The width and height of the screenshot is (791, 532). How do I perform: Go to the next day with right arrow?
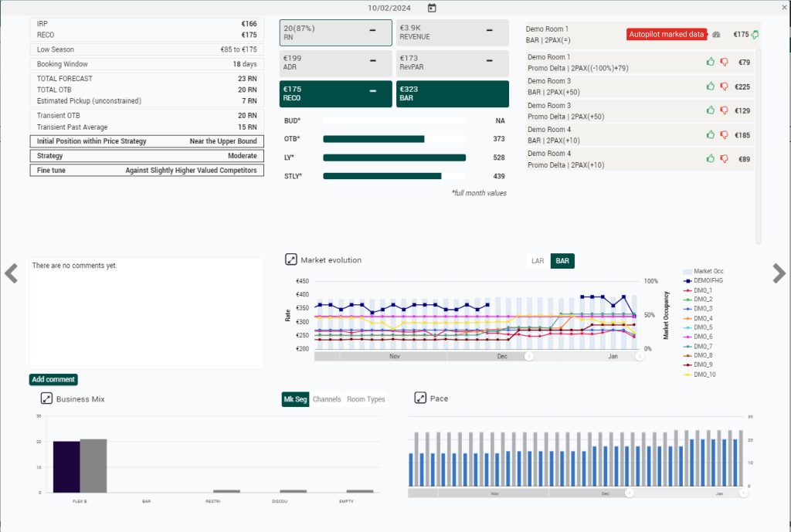coord(779,273)
